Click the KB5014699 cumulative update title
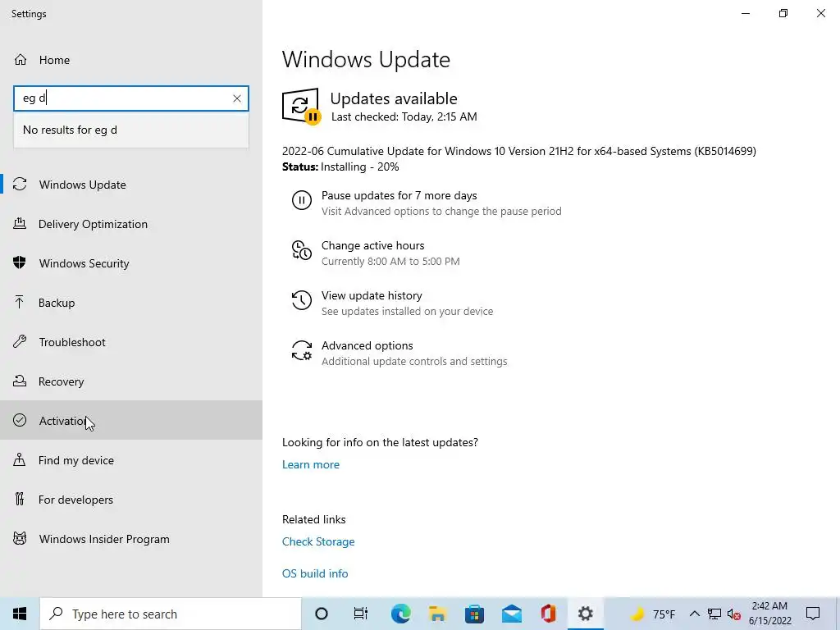Screen dimensions: 840x630 coord(519,151)
